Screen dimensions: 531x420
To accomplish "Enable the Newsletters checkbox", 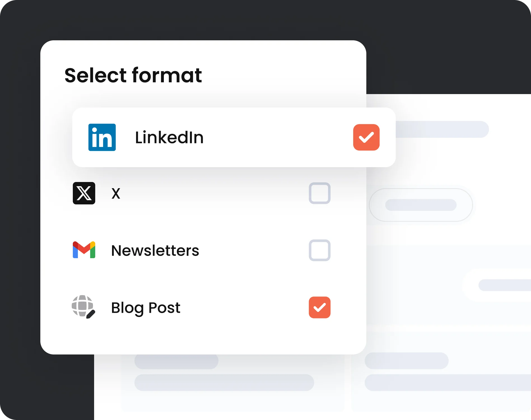I will click(320, 250).
